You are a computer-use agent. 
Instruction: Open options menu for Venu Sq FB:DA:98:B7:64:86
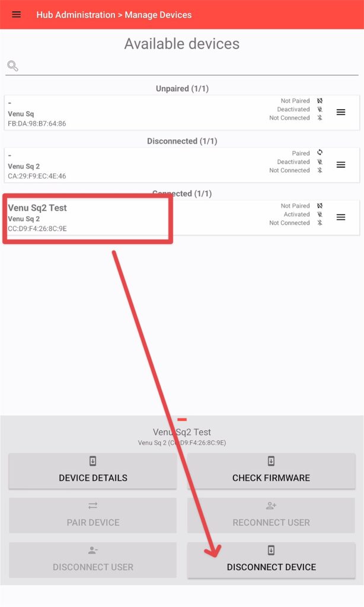pyautogui.click(x=341, y=112)
